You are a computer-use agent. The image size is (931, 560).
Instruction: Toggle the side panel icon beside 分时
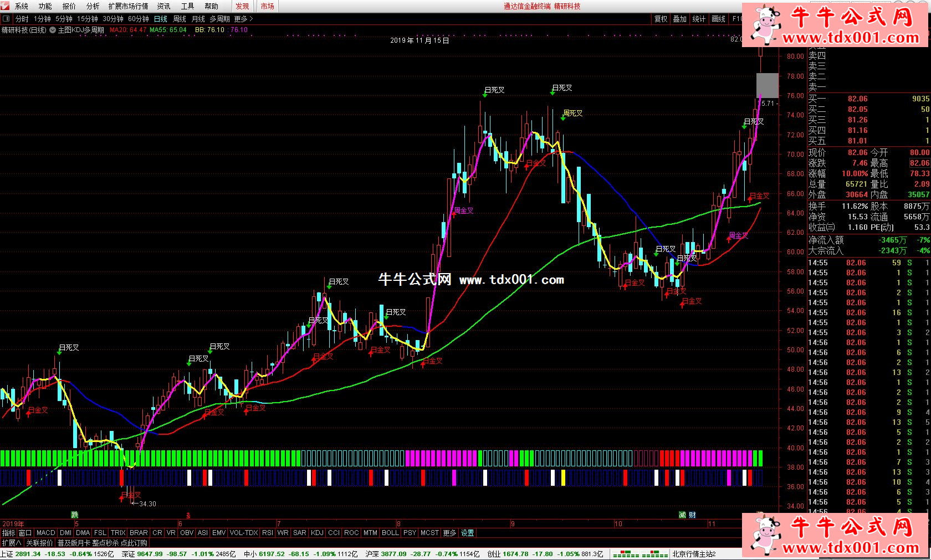(6, 19)
